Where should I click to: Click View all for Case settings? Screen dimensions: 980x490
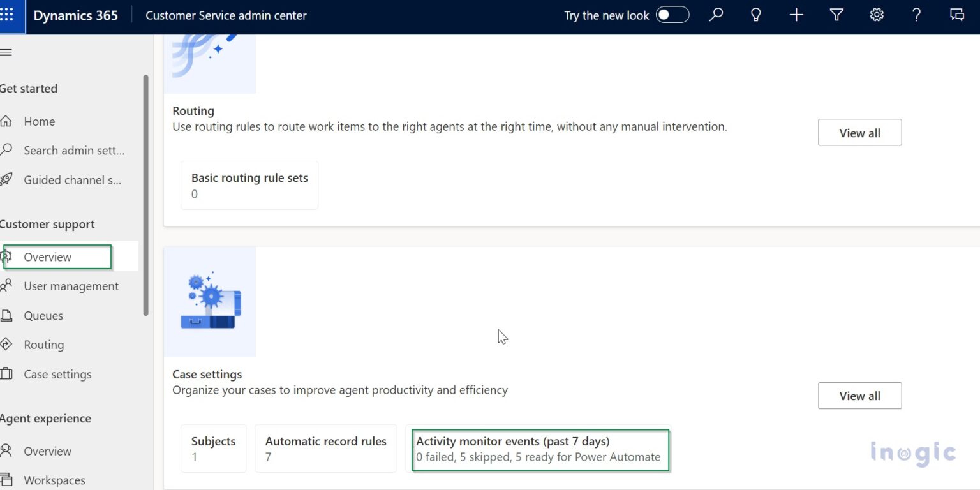[x=859, y=396]
